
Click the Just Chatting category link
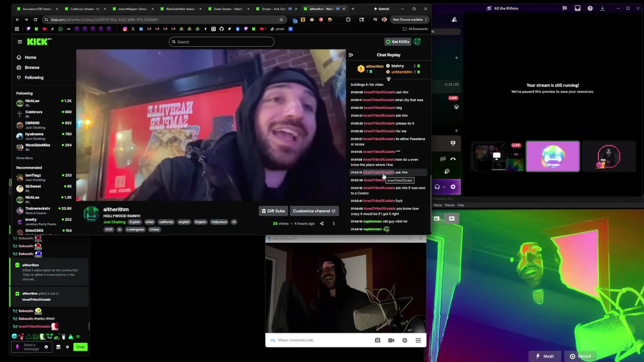[x=114, y=222]
